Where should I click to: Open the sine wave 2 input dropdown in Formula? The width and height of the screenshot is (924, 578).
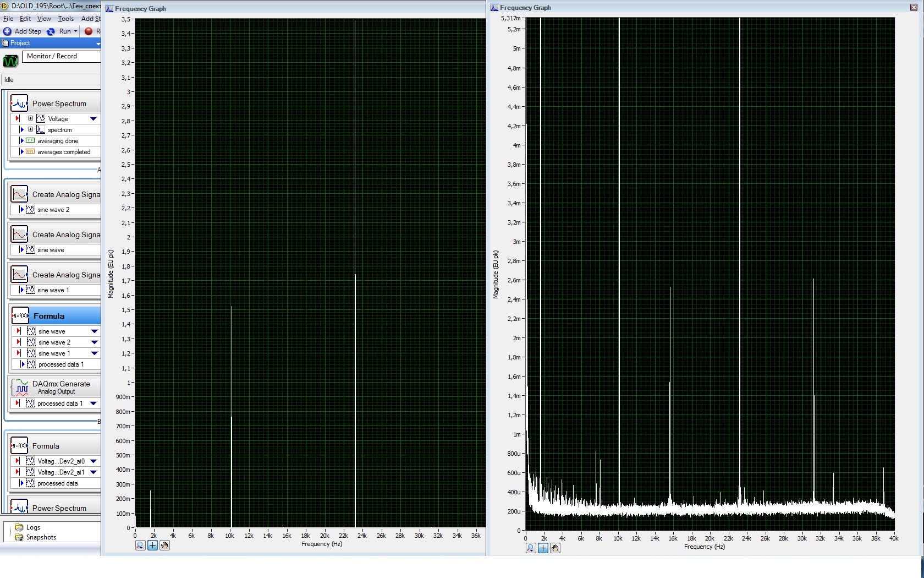[94, 342]
